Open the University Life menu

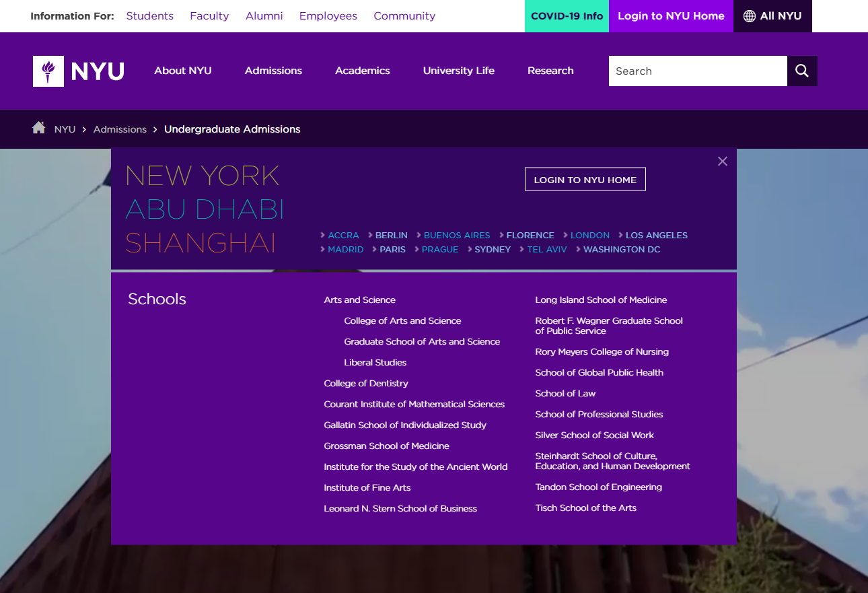[x=459, y=71]
